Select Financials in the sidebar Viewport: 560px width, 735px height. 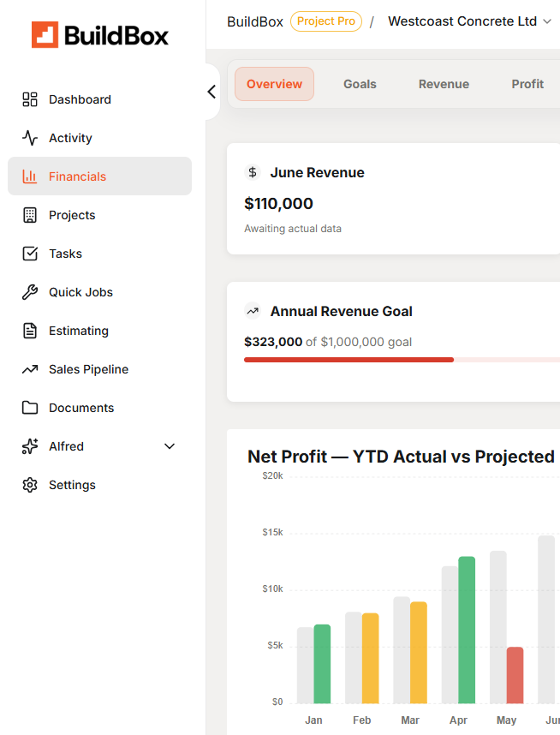point(100,176)
